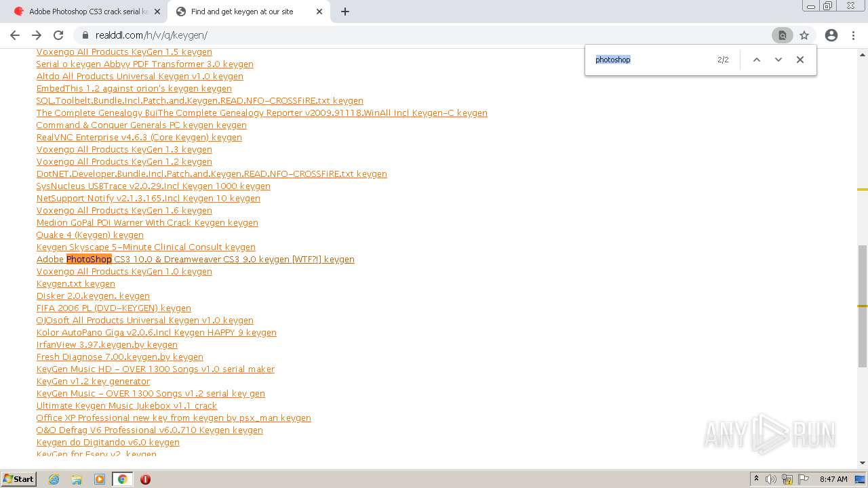
Task: Open 'Voxengo All Products KeyGen 1.5 keygen' link
Action: pos(124,52)
